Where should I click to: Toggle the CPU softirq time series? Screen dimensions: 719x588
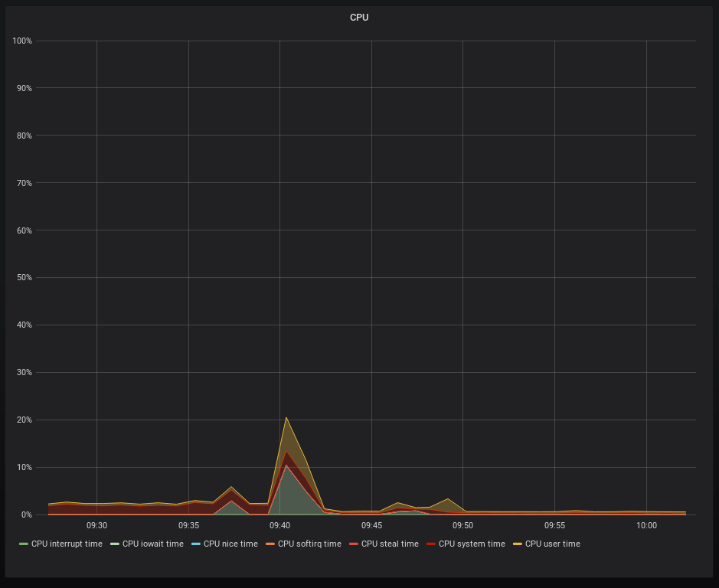pos(309,544)
